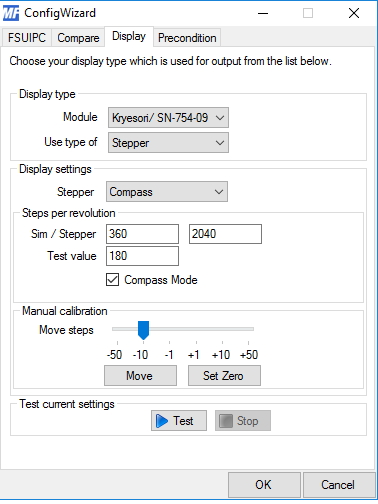This screenshot has width=378, height=504.
Task: Uncheck the Compass Mode checkbox
Action: [x=112, y=280]
